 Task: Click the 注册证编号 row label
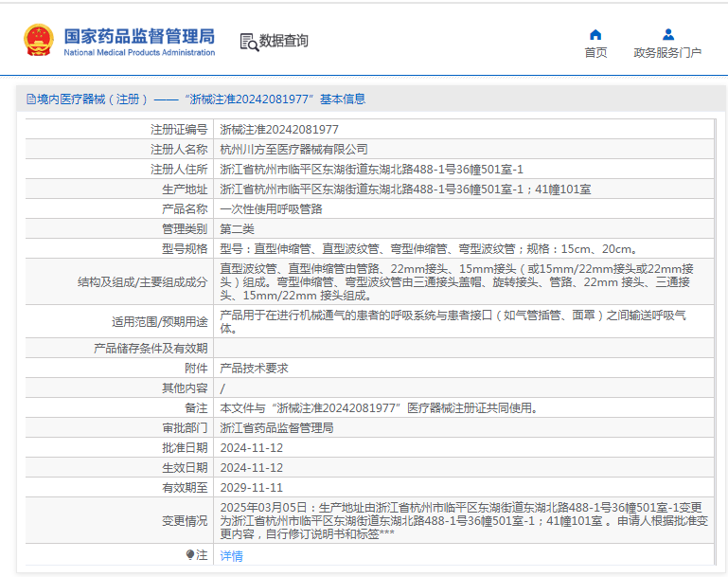click(x=179, y=130)
